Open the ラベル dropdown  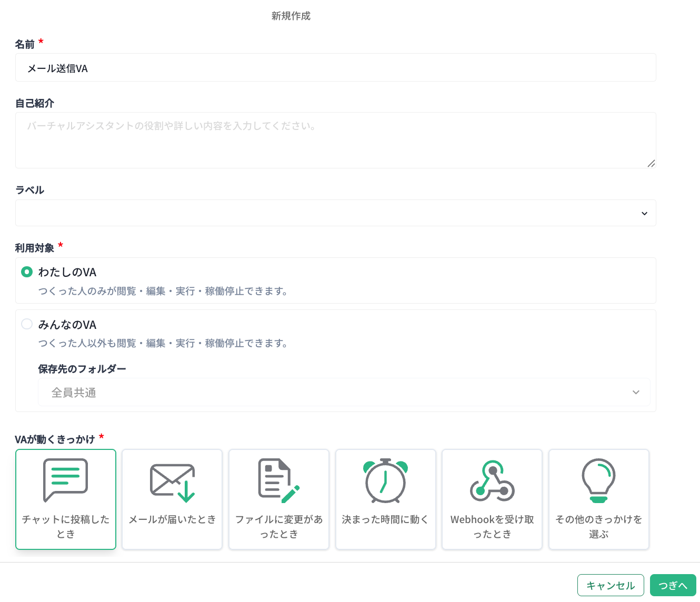pos(335,213)
